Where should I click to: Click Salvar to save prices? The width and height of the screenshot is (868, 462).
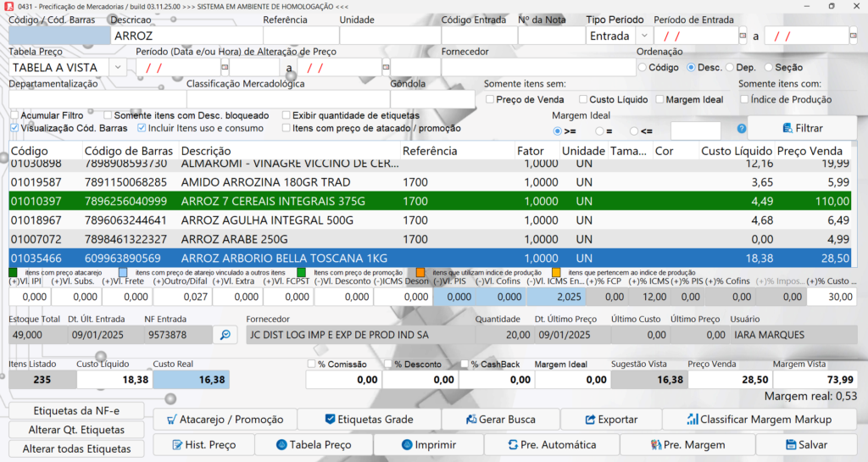click(806, 444)
